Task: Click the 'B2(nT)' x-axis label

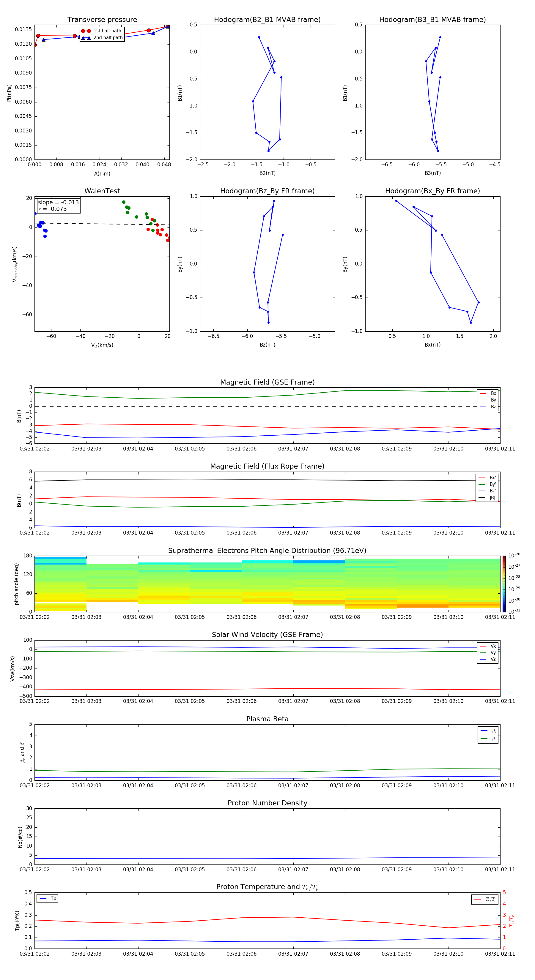Action: 267,173
